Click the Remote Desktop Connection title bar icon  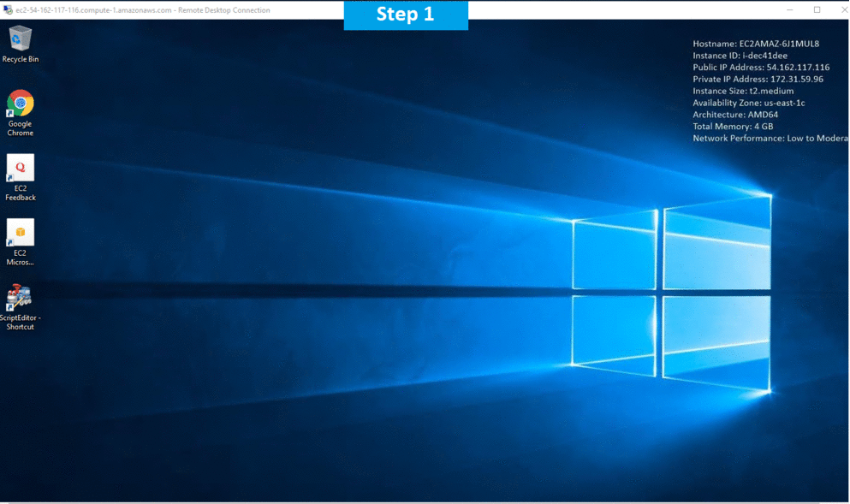click(x=8, y=10)
